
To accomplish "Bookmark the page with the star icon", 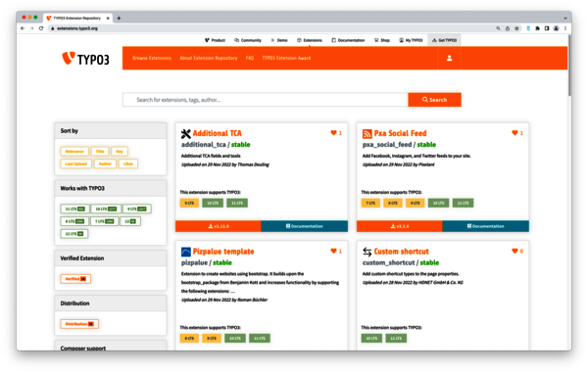I will click(516, 28).
